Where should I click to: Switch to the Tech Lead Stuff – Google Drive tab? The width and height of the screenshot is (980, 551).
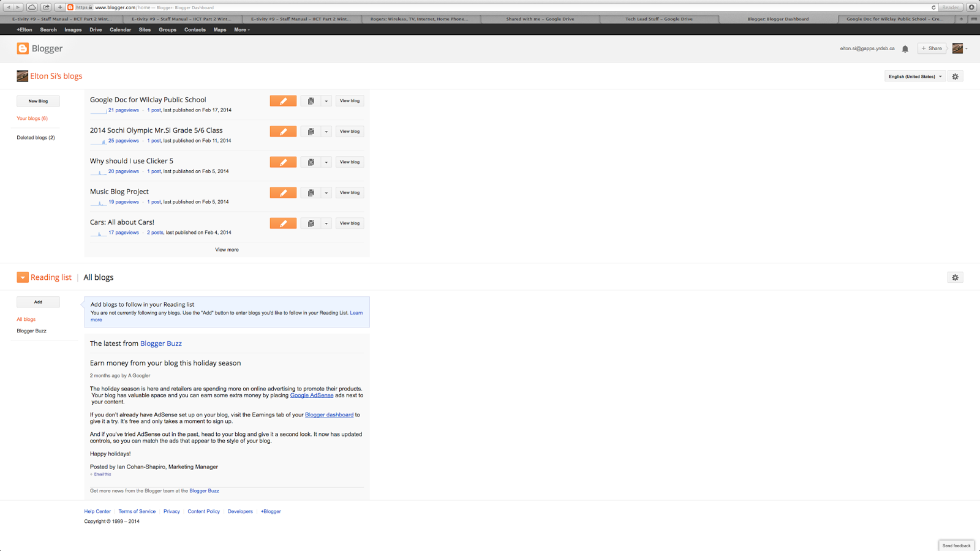tap(659, 19)
